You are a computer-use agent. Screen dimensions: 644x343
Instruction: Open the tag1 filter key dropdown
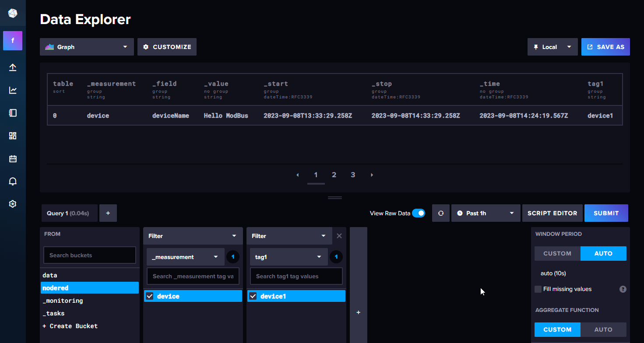coord(289,257)
